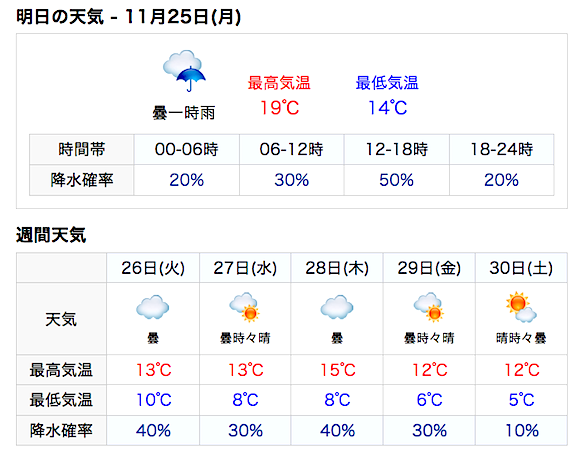This screenshot has height=454, width=576.
Task: Click the 19℃ highest temperature value
Action: 280,108
